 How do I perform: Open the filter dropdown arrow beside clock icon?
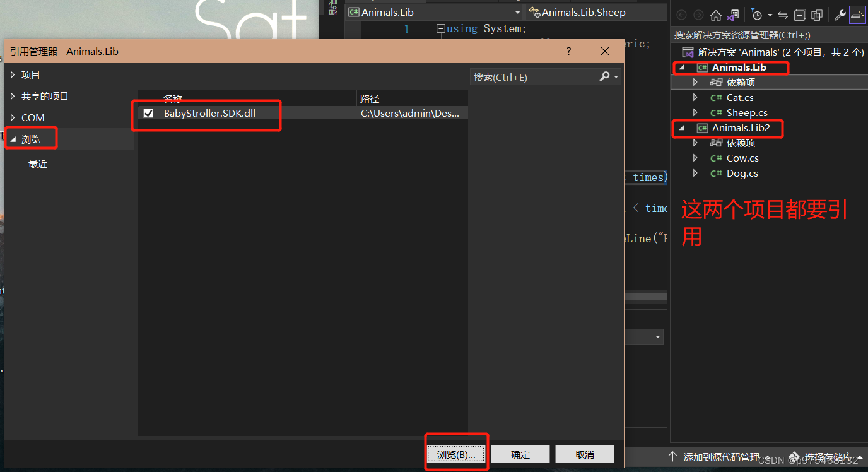click(770, 15)
